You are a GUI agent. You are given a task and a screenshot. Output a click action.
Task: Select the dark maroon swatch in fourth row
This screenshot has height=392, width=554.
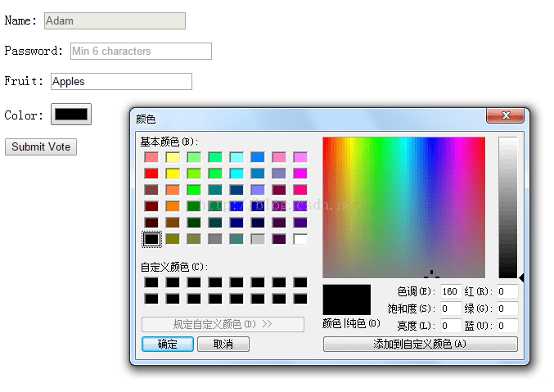tap(151, 206)
